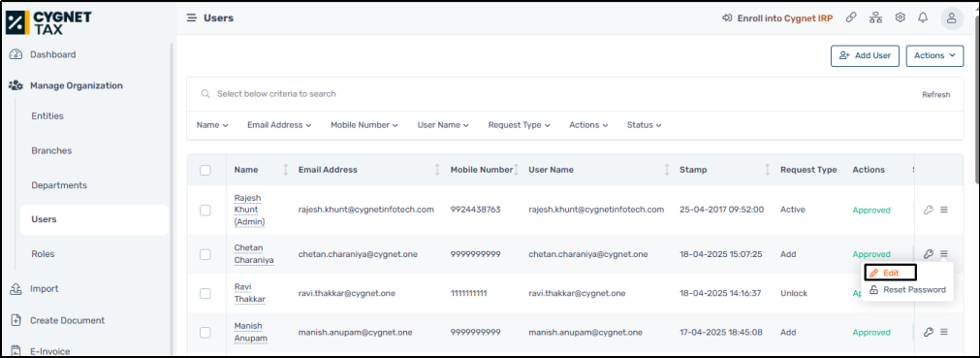Click the Unlock request type cell
Image resolution: width=980 pixels, height=358 pixels.
[x=794, y=293]
